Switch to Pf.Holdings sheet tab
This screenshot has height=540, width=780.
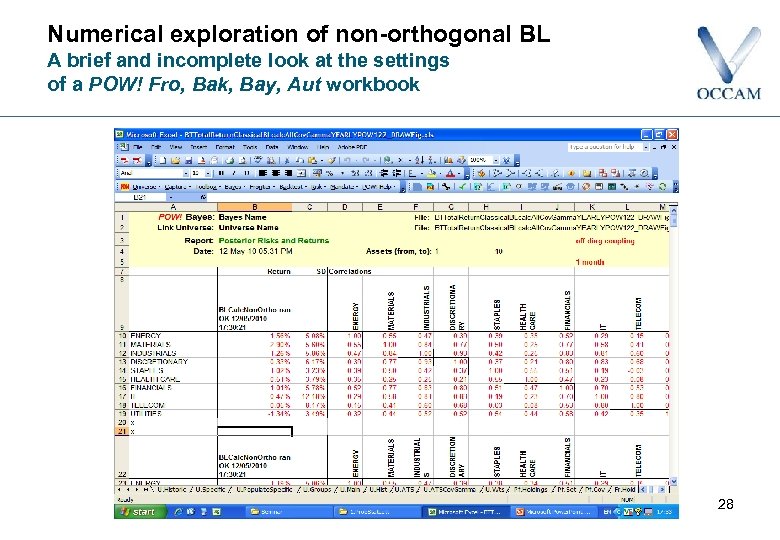coord(530,490)
